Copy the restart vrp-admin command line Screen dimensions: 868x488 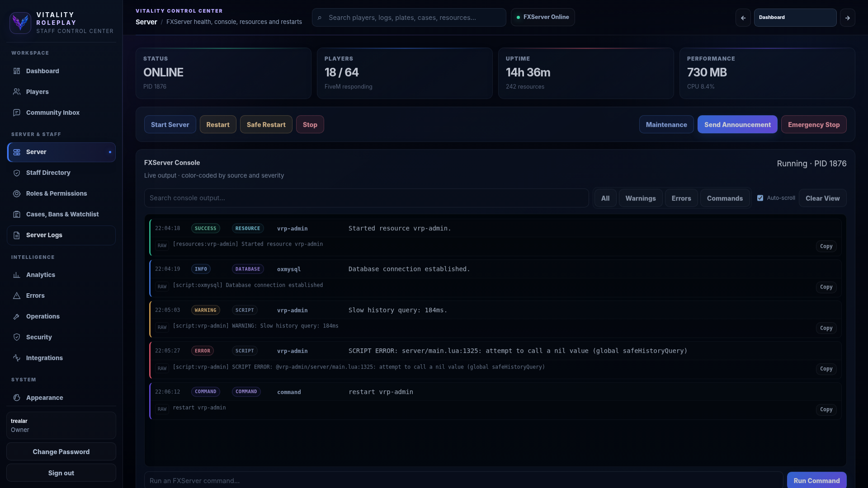(826, 410)
